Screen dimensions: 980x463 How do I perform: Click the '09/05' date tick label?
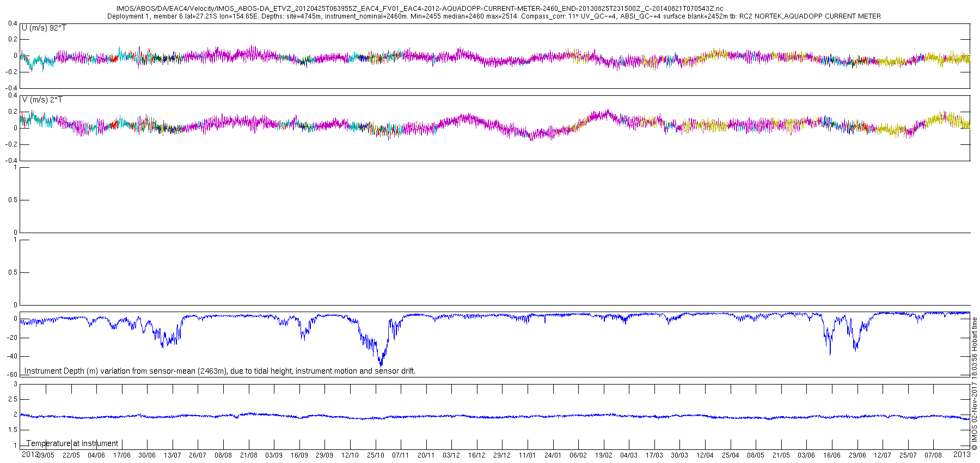pyautogui.click(x=46, y=455)
